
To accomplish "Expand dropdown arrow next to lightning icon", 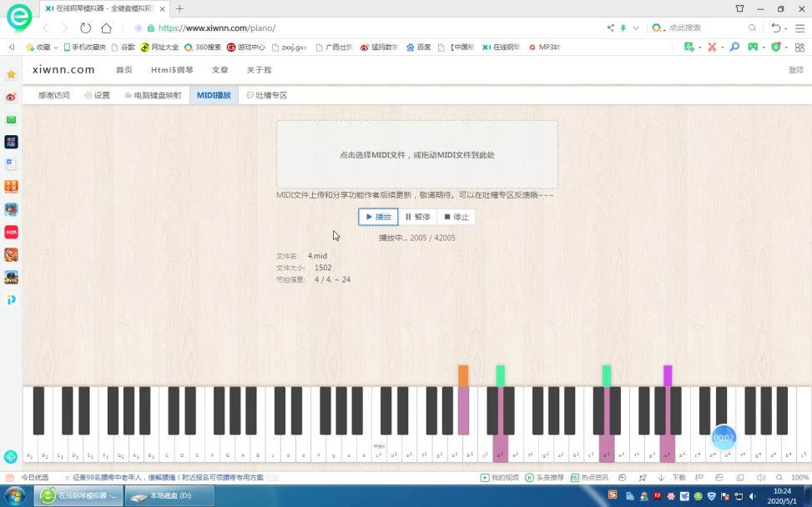I will tap(635, 28).
